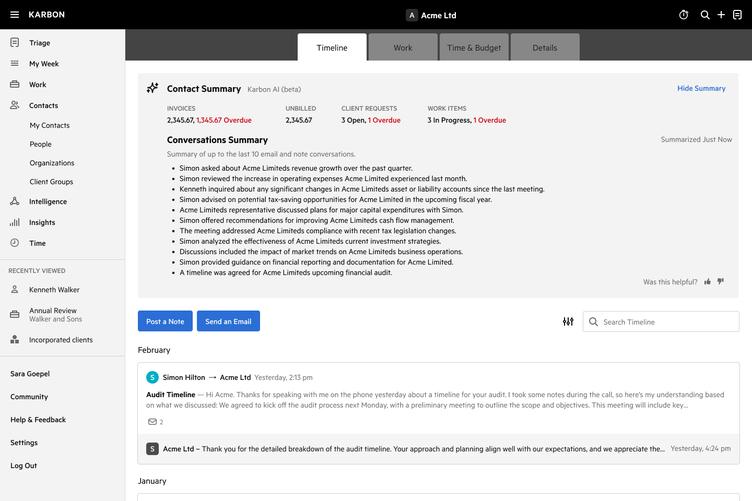Image resolution: width=752 pixels, height=501 pixels.
Task: Click the Unbilled 2,345.67 value
Action: 299,120
